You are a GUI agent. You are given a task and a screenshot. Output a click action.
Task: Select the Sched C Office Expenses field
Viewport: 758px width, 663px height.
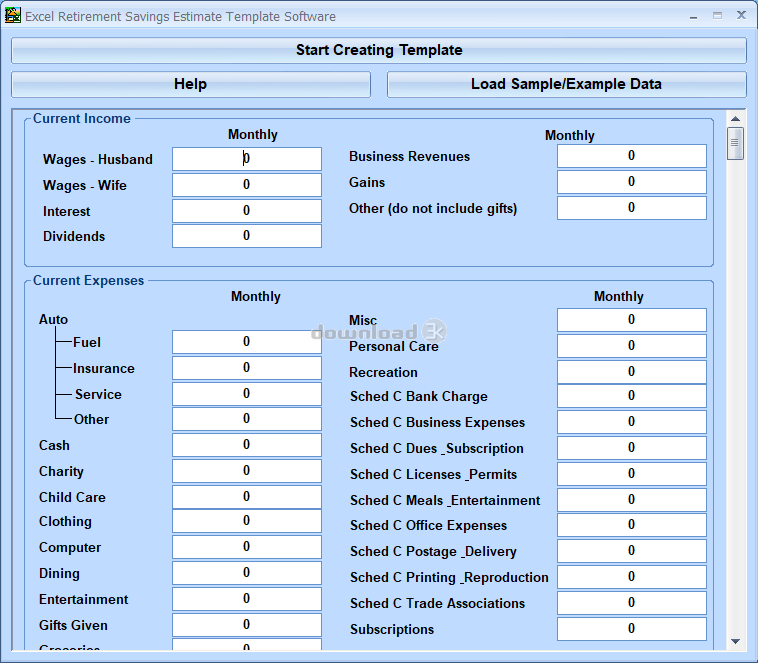coord(631,525)
